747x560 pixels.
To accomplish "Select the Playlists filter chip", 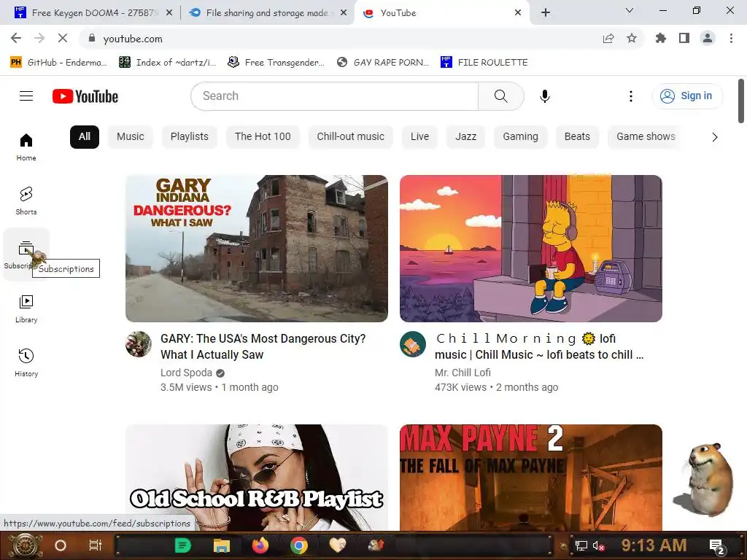I will coord(189,136).
